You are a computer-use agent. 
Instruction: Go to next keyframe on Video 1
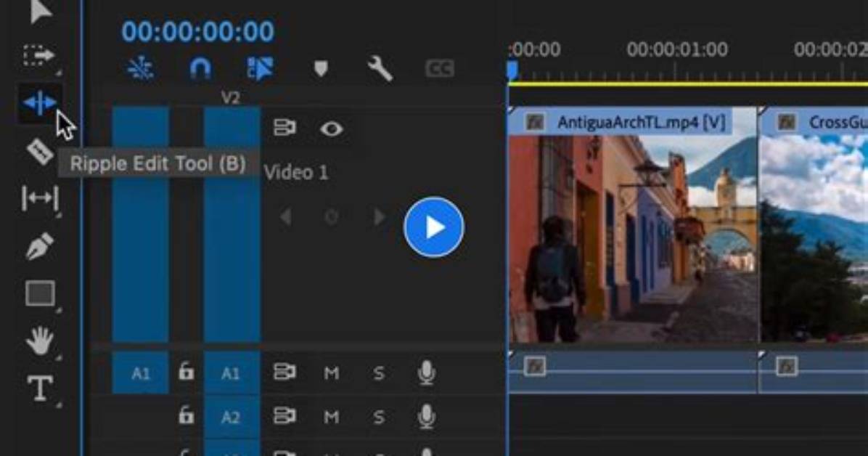(x=379, y=216)
